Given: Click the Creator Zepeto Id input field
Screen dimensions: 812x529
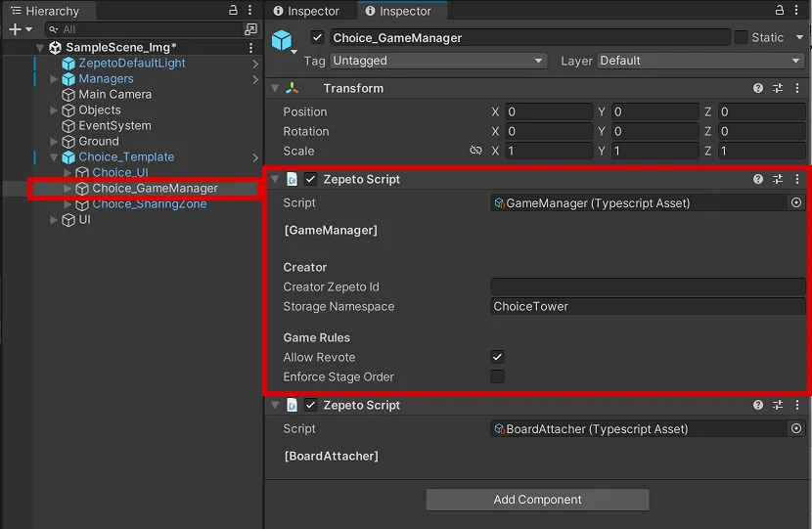Looking at the screenshot, I should (648, 287).
